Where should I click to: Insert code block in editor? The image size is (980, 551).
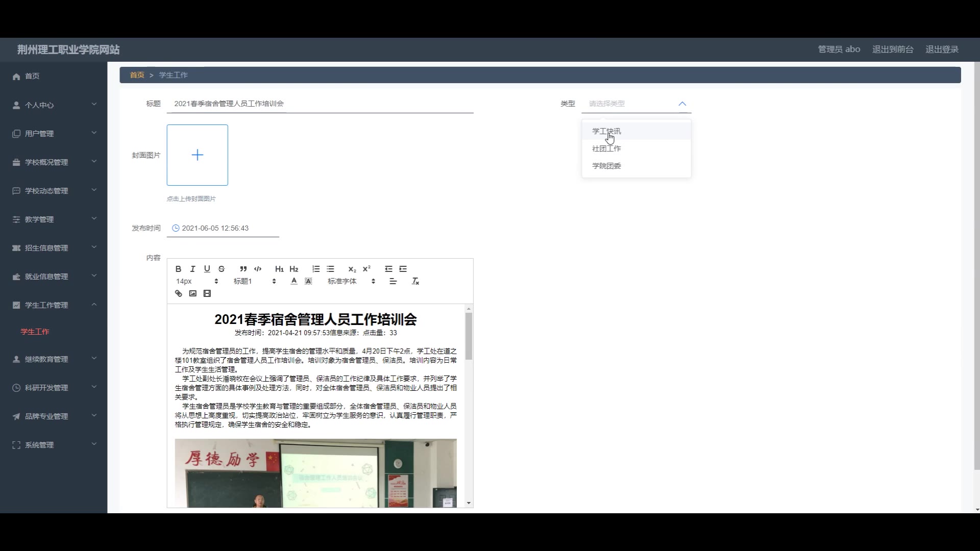[x=258, y=269]
